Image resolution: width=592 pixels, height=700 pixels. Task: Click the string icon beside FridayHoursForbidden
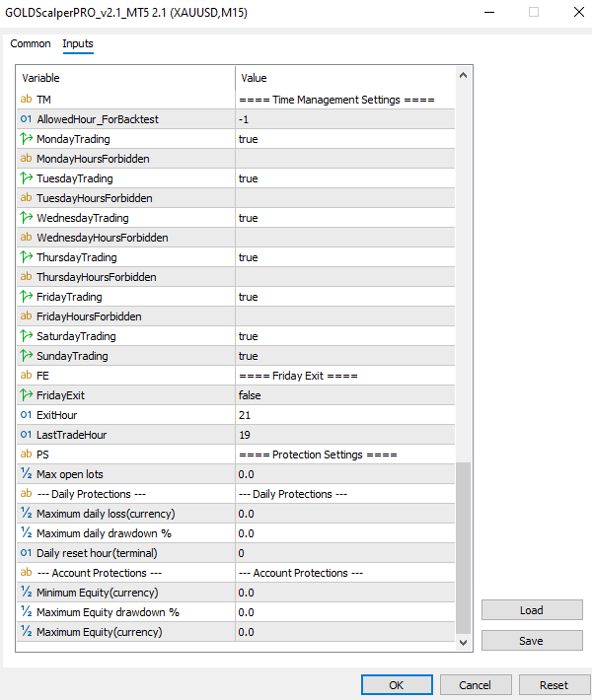[26, 316]
